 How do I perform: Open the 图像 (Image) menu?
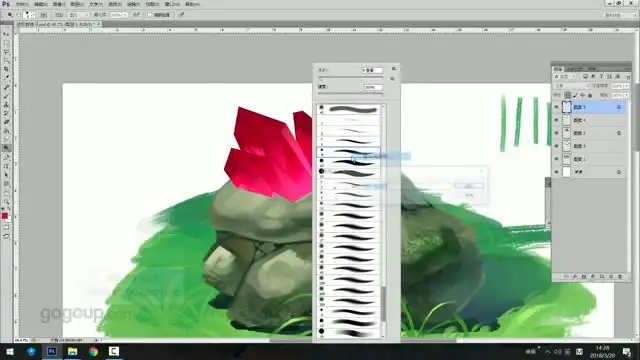point(59,4)
